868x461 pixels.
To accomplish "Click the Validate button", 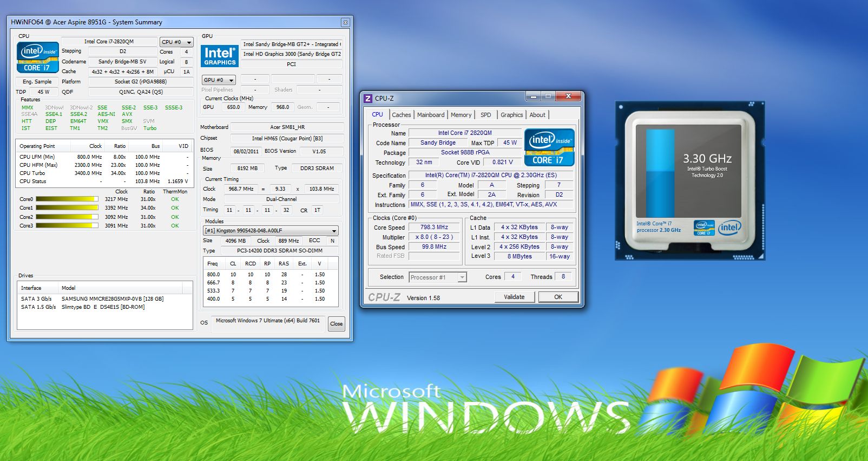I will pos(514,297).
